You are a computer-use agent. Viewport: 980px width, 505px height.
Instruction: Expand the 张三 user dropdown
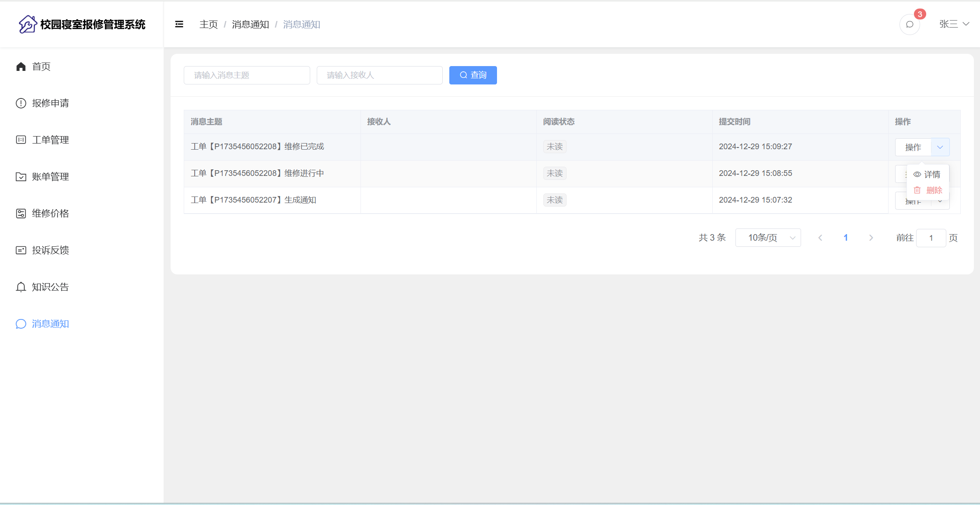[954, 25]
